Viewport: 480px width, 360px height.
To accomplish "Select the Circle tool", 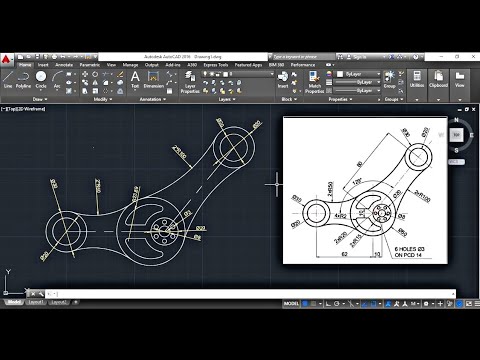I will click(x=41, y=80).
